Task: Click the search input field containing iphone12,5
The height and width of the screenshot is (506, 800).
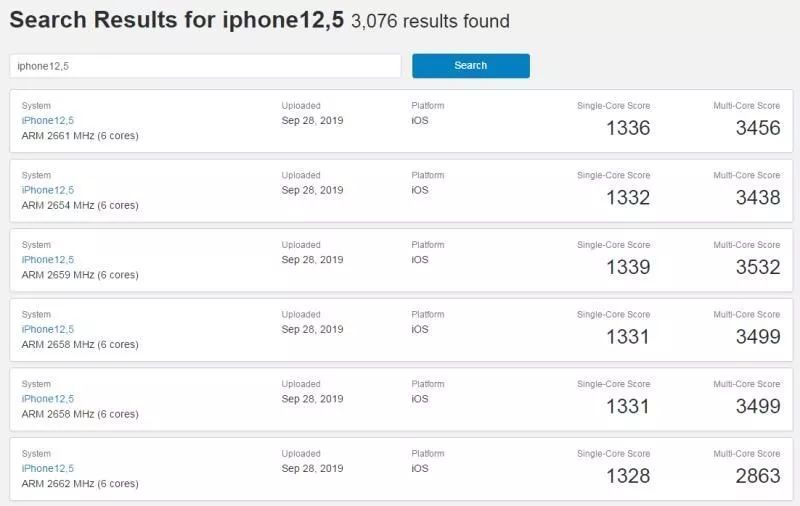Action: point(205,66)
